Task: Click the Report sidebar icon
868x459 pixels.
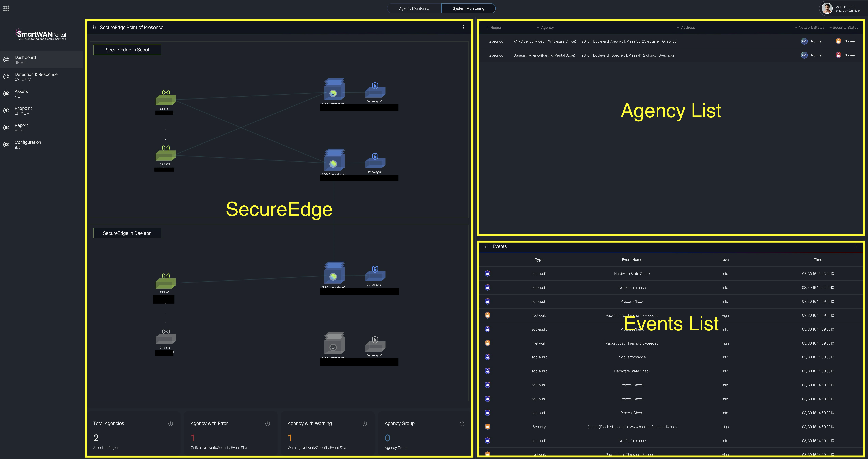Action: [x=6, y=128]
